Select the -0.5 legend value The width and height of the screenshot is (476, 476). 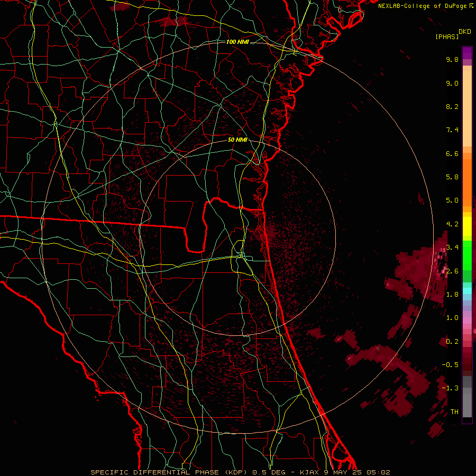click(450, 365)
